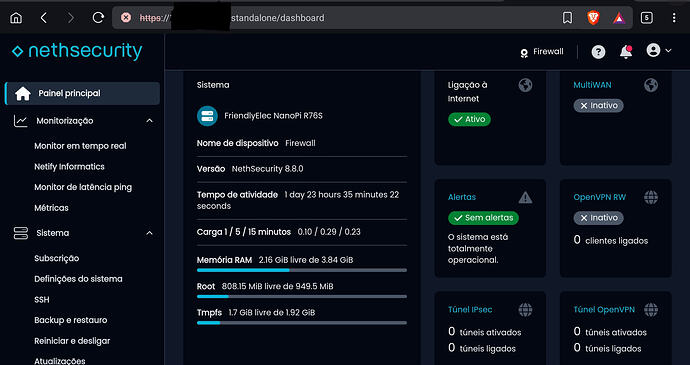690x365 pixels.
Task: Select Painel principal in sidebar
Action: pyautogui.click(x=82, y=93)
